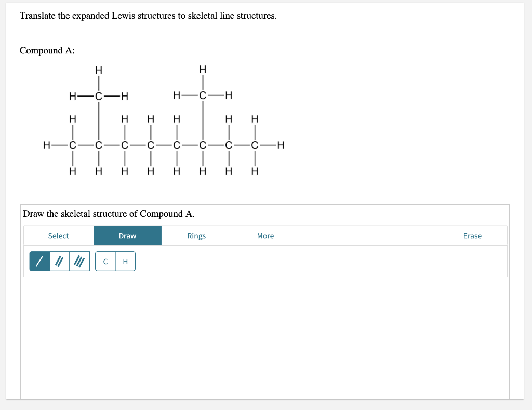Screen dimensions: 532x410
Task: Click the Select mode link
Action: coord(58,236)
